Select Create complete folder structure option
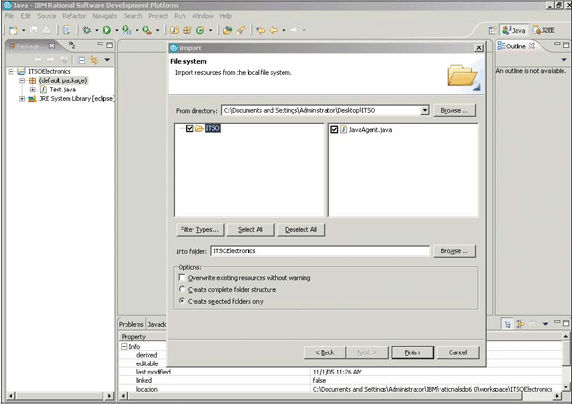 pyautogui.click(x=182, y=289)
